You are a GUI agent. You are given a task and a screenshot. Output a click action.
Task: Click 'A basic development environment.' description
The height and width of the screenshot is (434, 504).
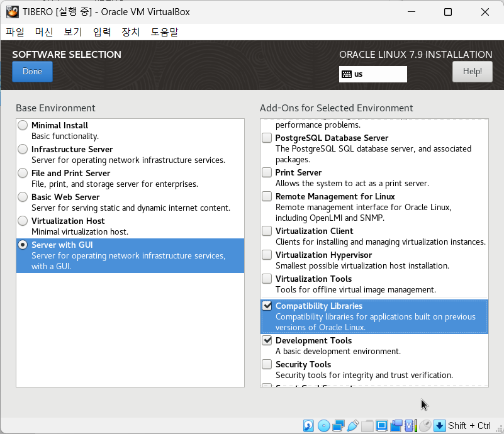(338, 352)
